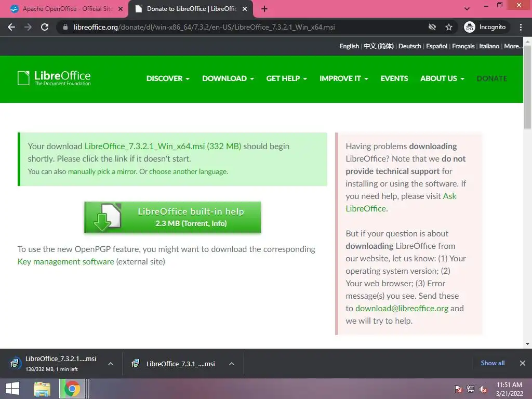Viewport: 532px width, 399px height.
Task: Open the Windows Start menu
Action: pyautogui.click(x=12, y=389)
